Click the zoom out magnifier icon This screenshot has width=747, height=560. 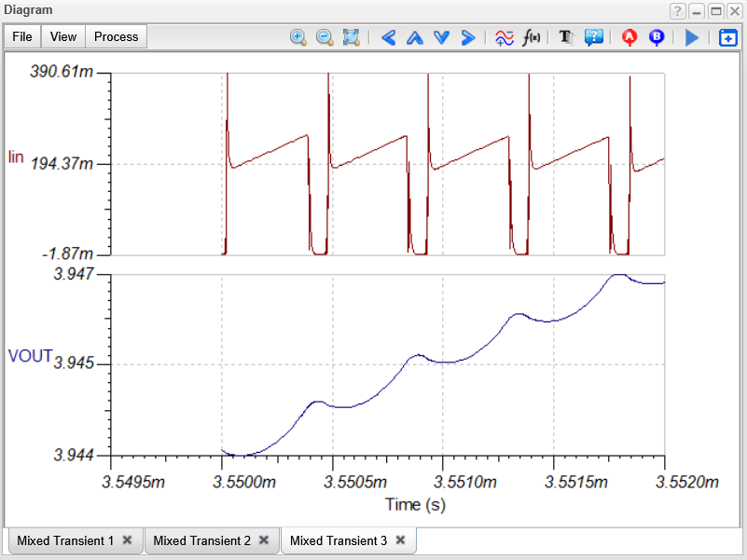pyautogui.click(x=325, y=37)
